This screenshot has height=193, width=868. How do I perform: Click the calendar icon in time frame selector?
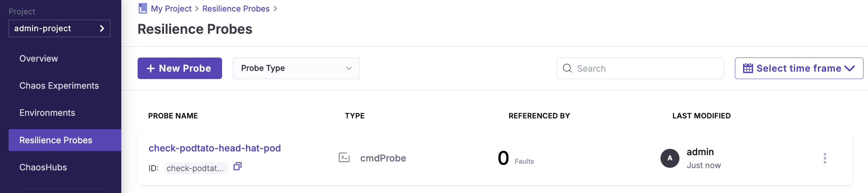[x=748, y=68]
